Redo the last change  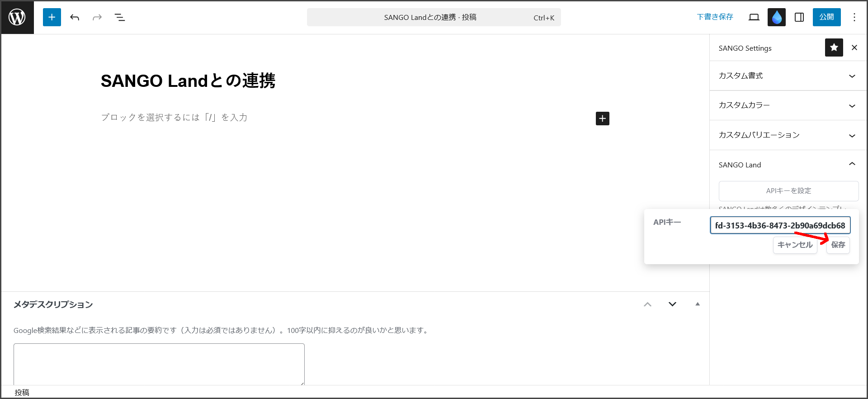(97, 17)
